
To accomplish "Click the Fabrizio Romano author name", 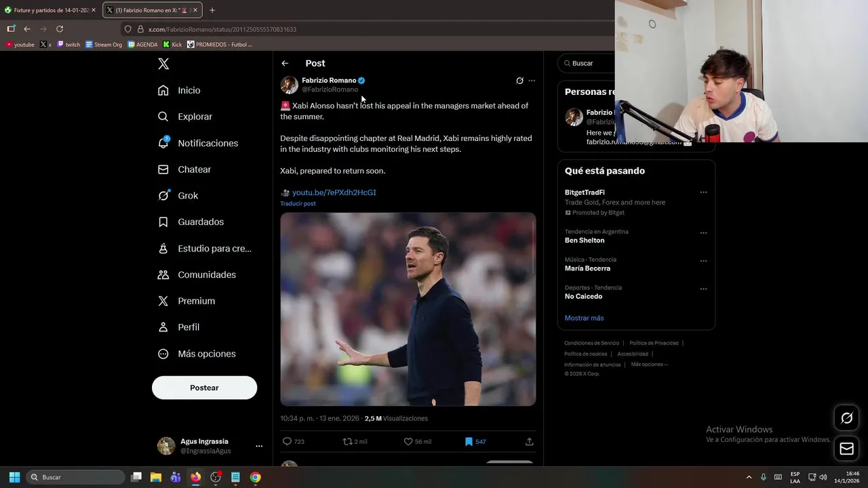I will [329, 80].
